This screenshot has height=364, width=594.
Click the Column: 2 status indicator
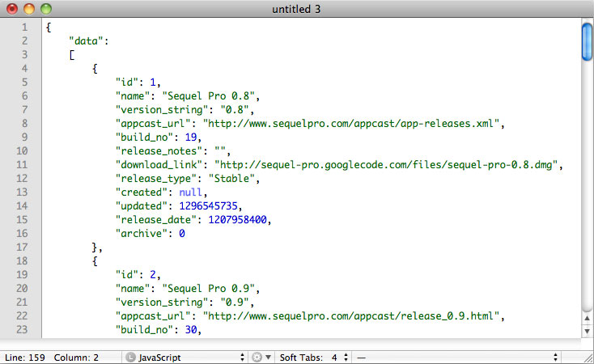tap(76, 358)
